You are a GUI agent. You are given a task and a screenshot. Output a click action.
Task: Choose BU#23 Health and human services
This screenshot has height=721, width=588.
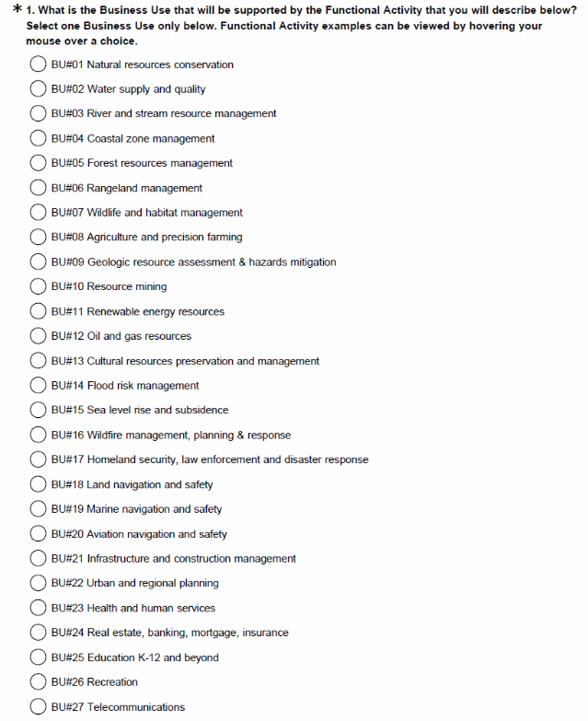coord(39,609)
